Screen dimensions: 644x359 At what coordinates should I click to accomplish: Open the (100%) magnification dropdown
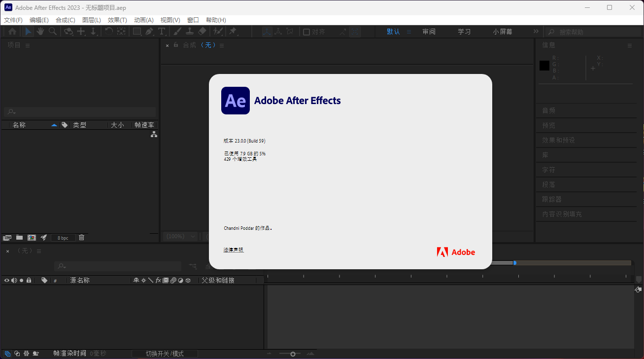click(x=180, y=237)
